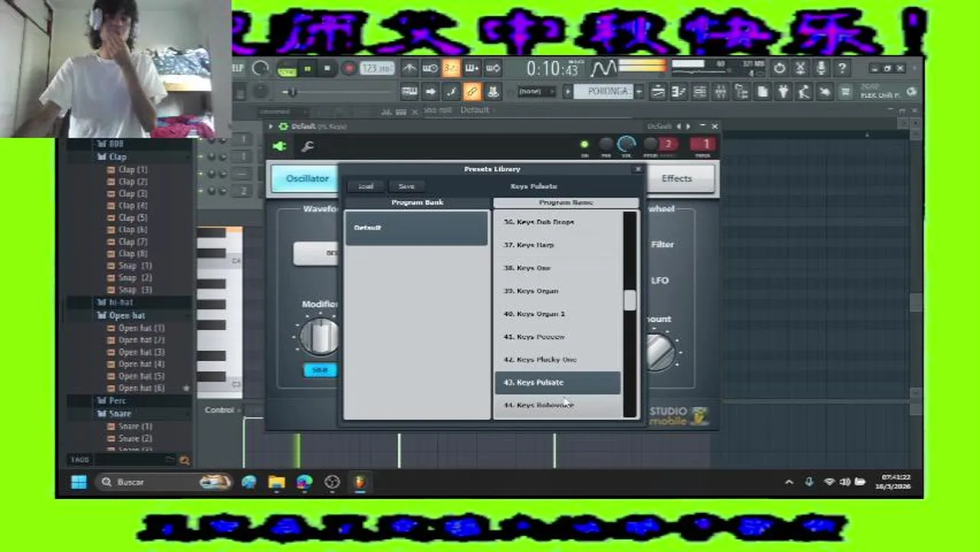Collapse the Open hat folder
The width and height of the screenshot is (980, 552).
tap(120, 316)
